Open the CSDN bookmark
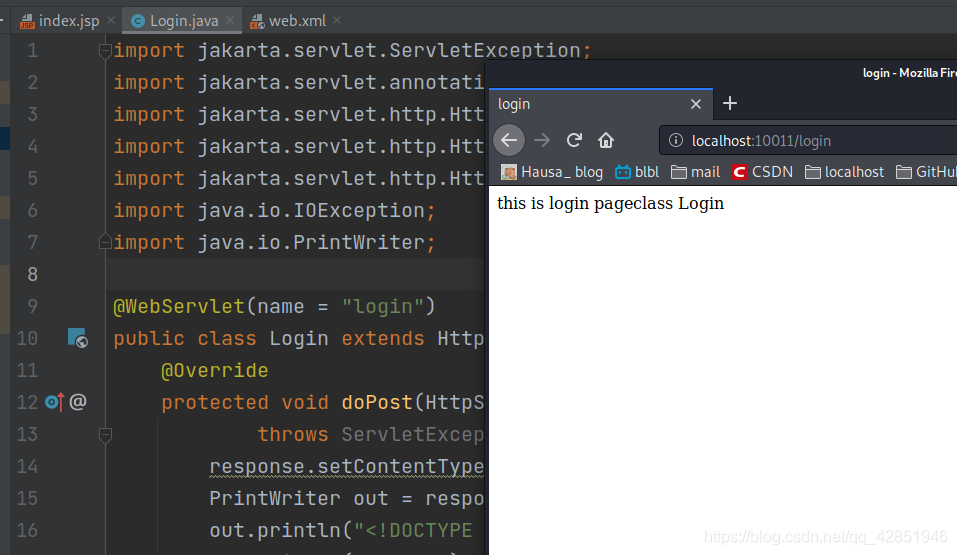 pyautogui.click(x=762, y=172)
